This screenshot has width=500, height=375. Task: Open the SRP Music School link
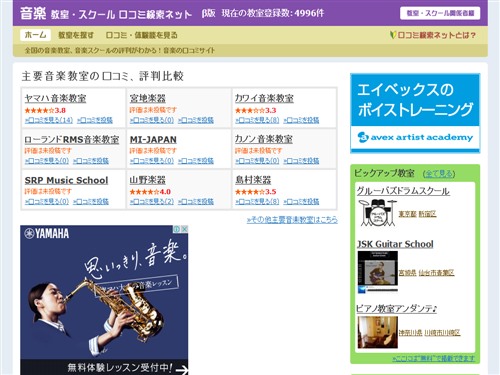click(x=66, y=180)
